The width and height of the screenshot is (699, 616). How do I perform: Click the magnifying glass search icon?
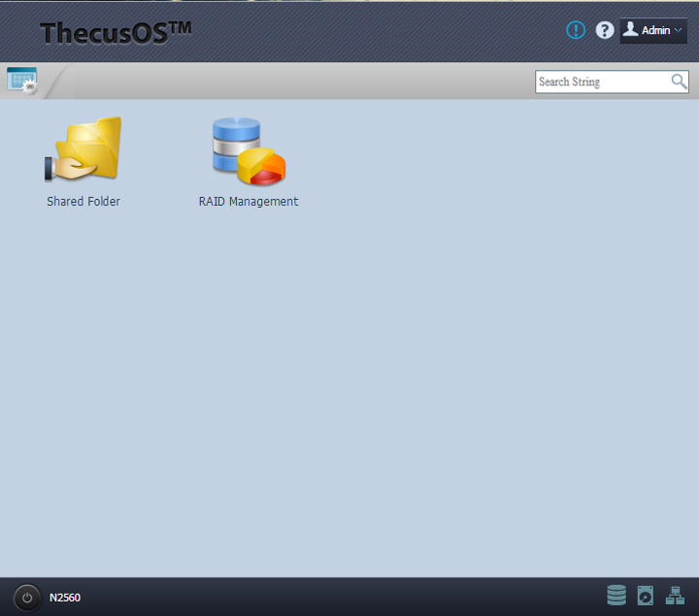click(x=680, y=81)
